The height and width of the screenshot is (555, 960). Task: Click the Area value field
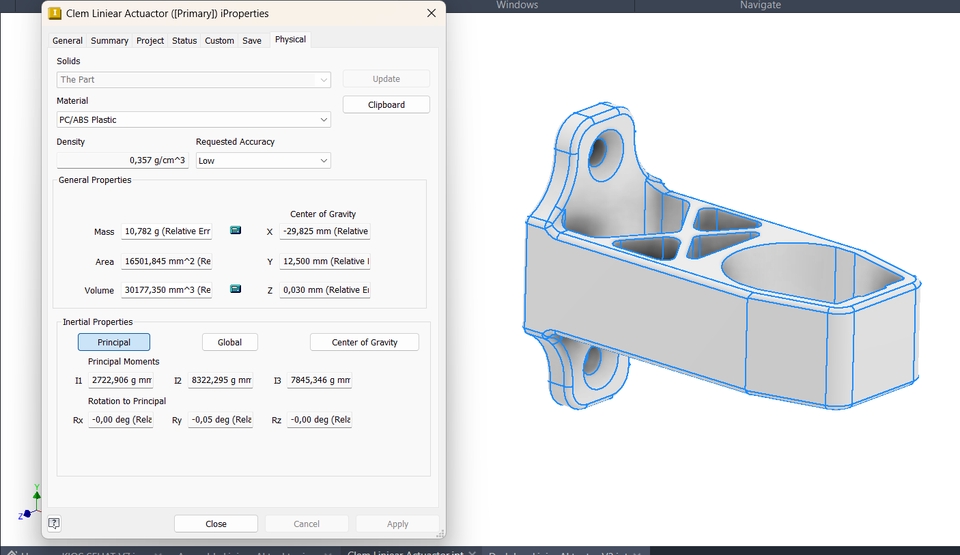point(167,261)
